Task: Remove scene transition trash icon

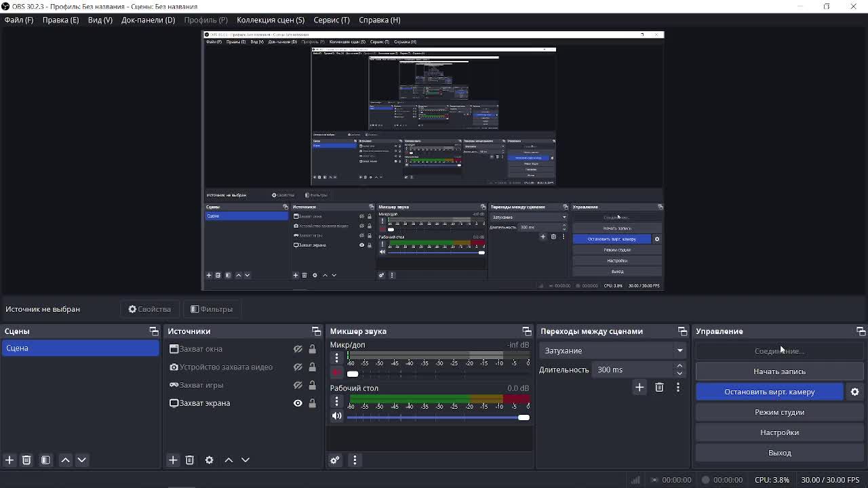Action: click(x=659, y=387)
